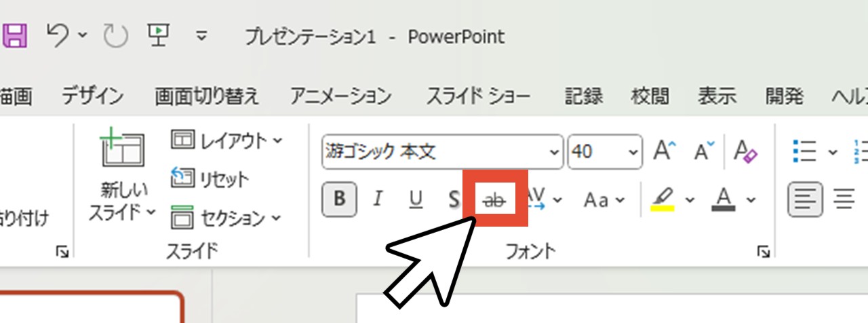Image resolution: width=868 pixels, height=323 pixels.
Task: Apply the yellow highlight color
Action: coord(663,199)
